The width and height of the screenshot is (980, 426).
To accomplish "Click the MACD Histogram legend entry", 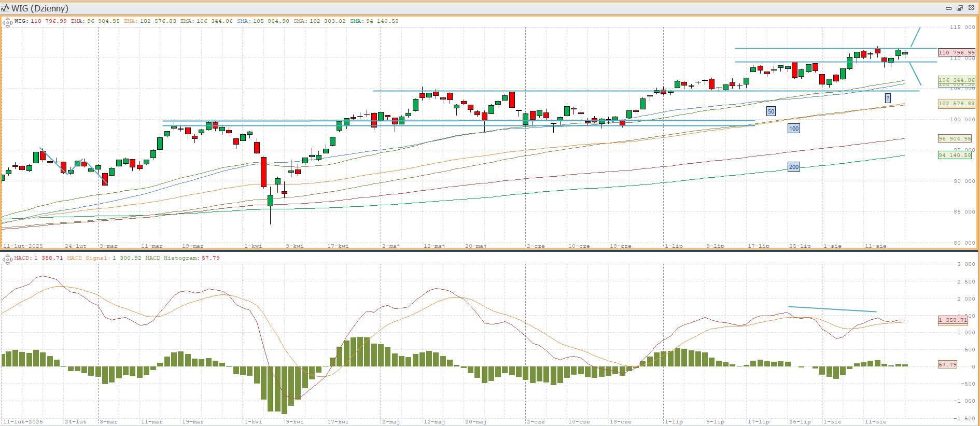I will coord(182,258).
